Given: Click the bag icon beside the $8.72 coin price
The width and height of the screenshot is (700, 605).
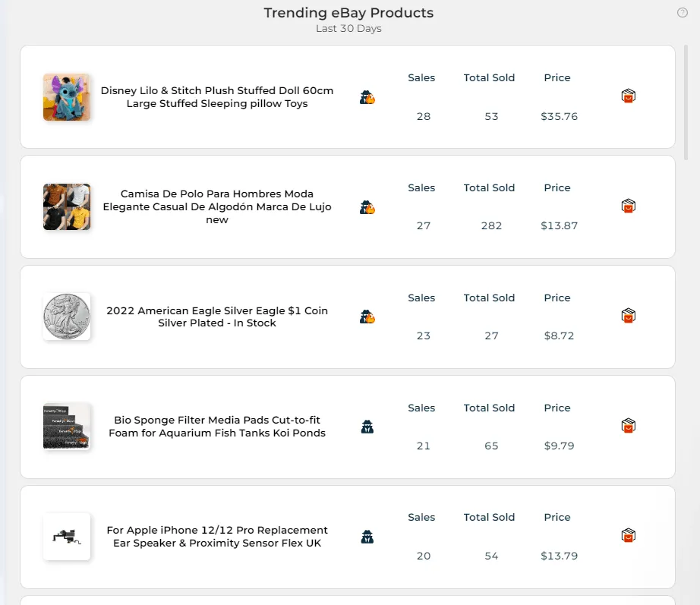Looking at the screenshot, I should [628, 316].
